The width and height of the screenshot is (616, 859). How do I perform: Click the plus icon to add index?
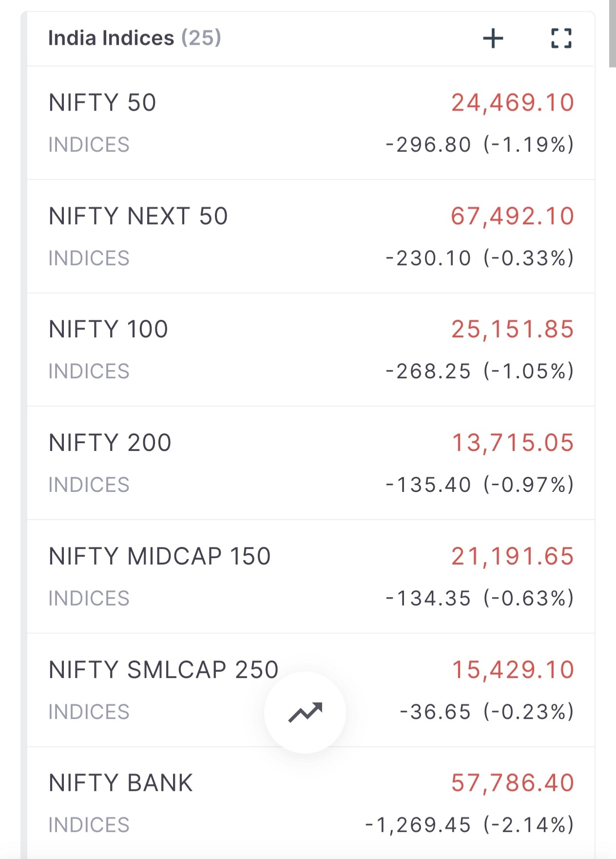[493, 39]
